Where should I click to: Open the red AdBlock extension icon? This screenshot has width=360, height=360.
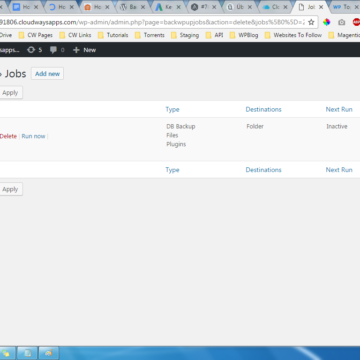(x=356, y=22)
